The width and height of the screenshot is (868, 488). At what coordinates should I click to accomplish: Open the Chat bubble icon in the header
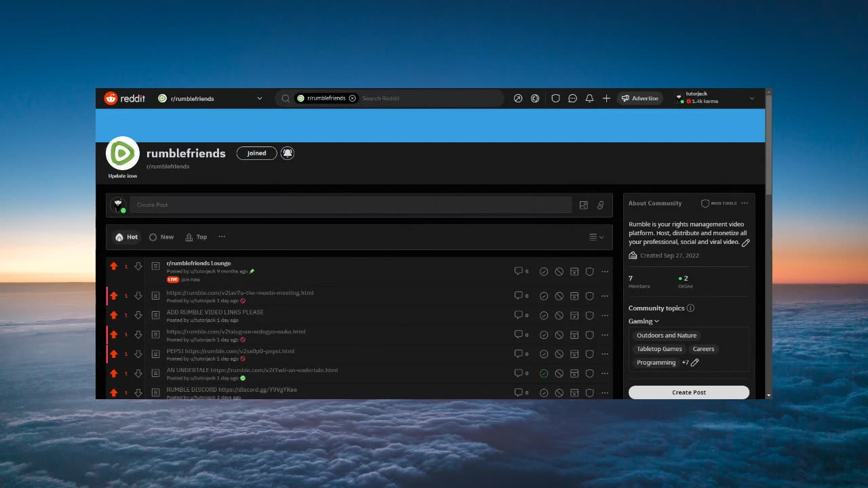click(572, 98)
